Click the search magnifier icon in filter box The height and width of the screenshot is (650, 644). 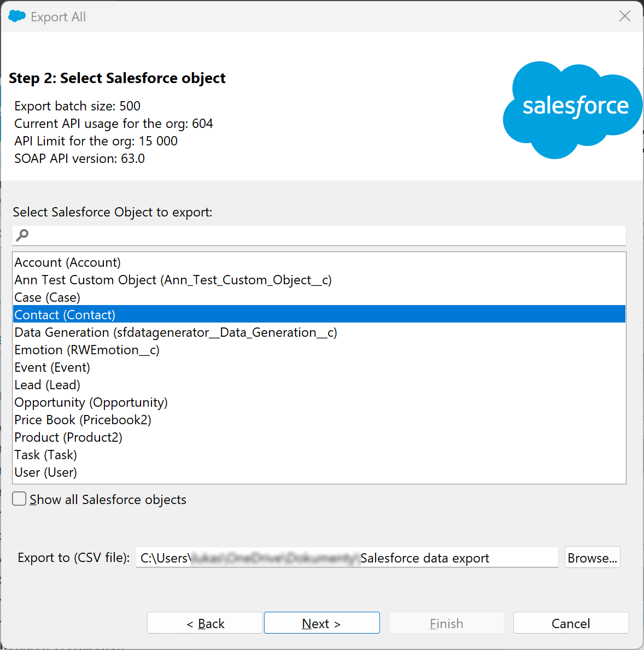tap(21, 235)
